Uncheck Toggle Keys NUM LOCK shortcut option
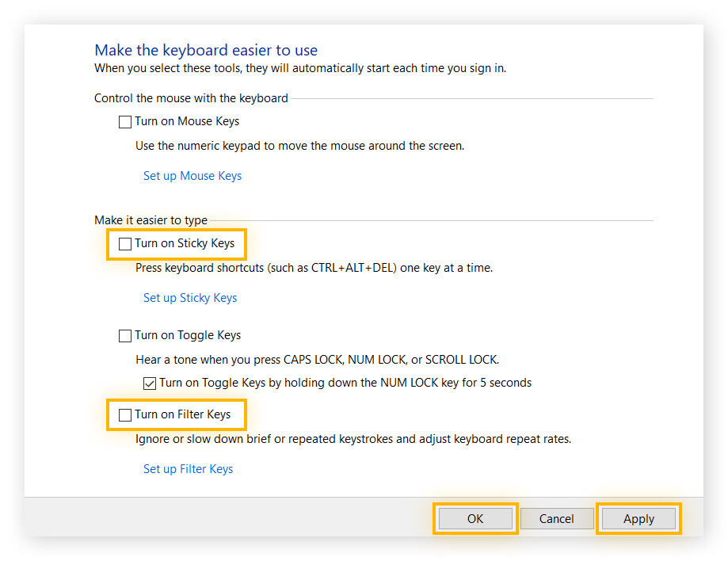Viewport: 728px width, 561px height. point(149,383)
